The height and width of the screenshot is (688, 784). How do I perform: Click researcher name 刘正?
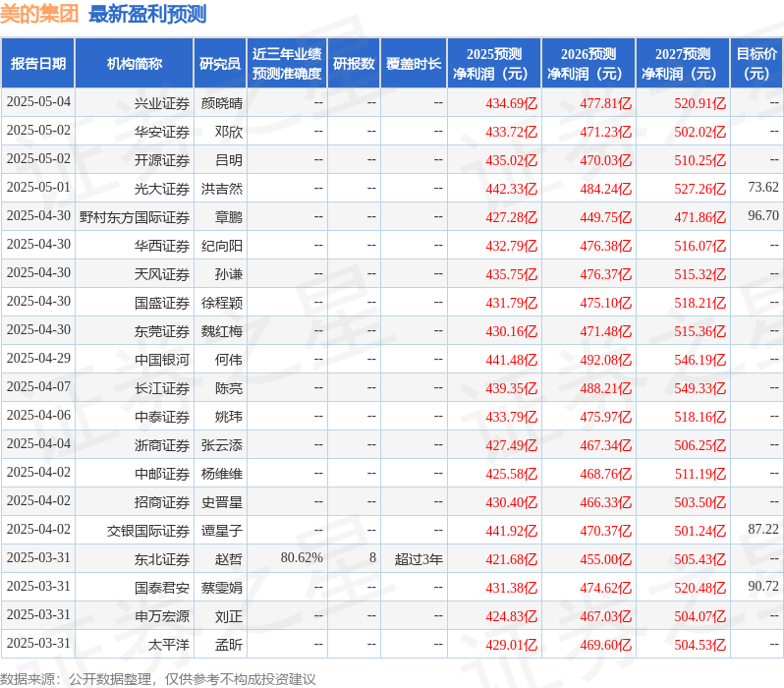pyautogui.click(x=229, y=617)
